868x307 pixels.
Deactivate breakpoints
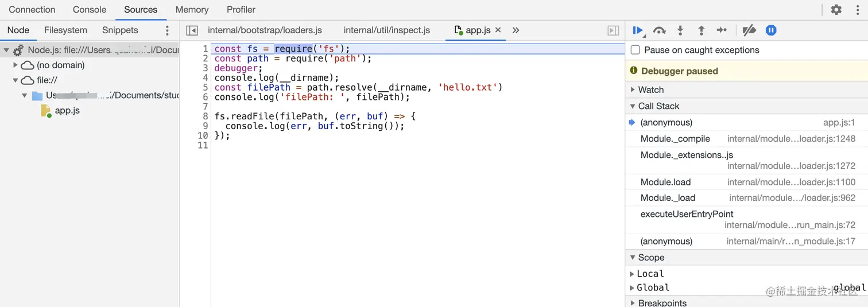[749, 30]
